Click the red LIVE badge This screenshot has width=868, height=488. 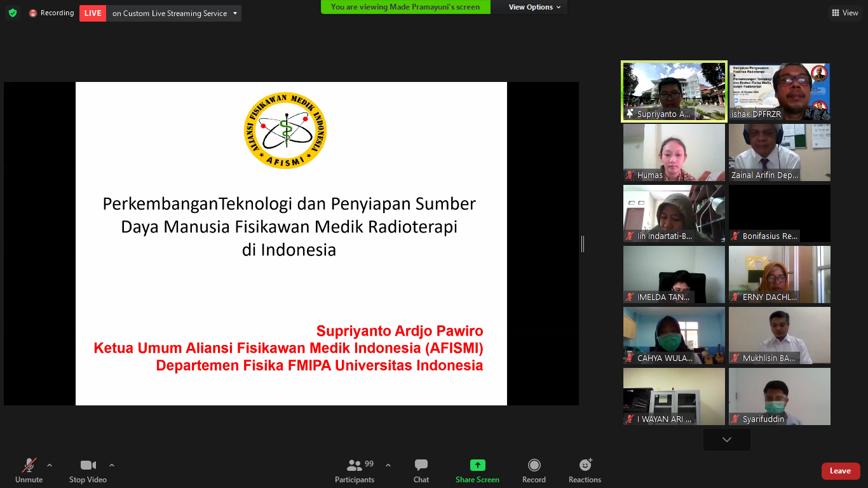[x=93, y=13]
